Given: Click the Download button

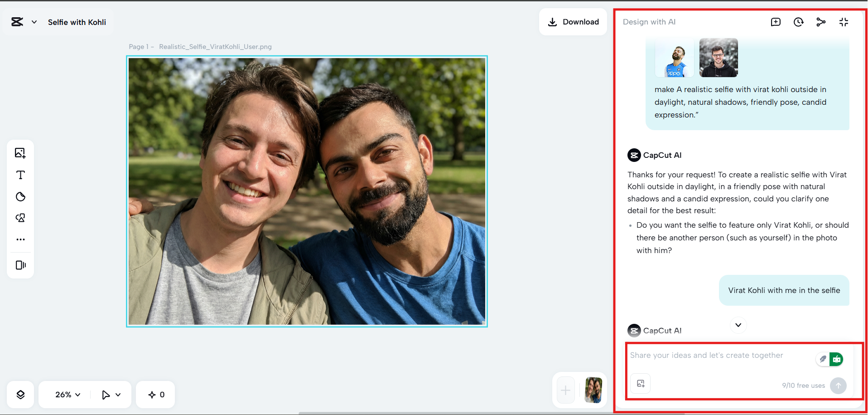Looking at the screenshot, I should coord(573,21).
